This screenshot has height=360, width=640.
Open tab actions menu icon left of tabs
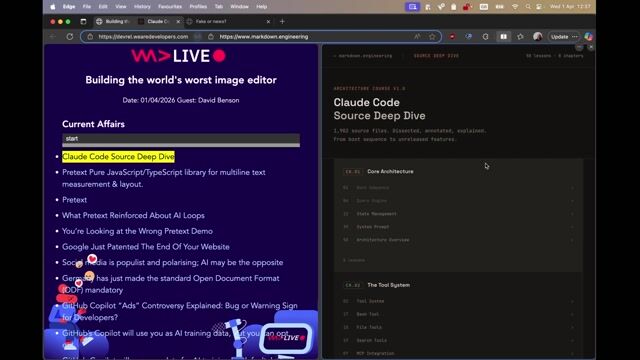click(83, 22)
